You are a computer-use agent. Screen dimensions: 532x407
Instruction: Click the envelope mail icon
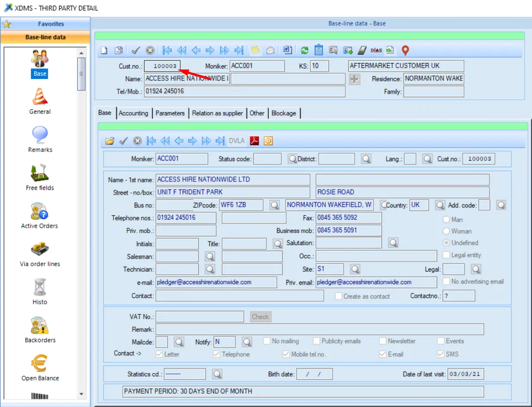pyautogui.click(x=270, y=50)
